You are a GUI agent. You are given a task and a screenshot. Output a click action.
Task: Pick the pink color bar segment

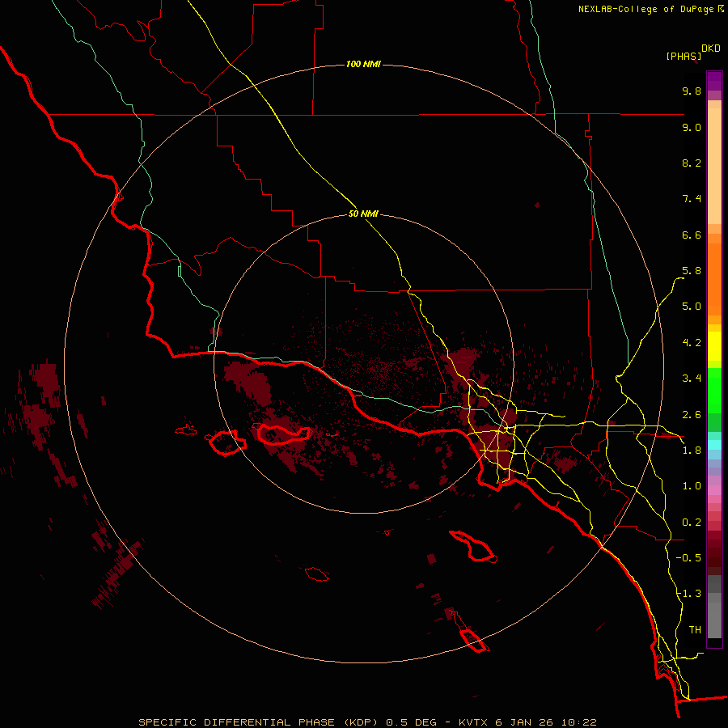(714, 490)
